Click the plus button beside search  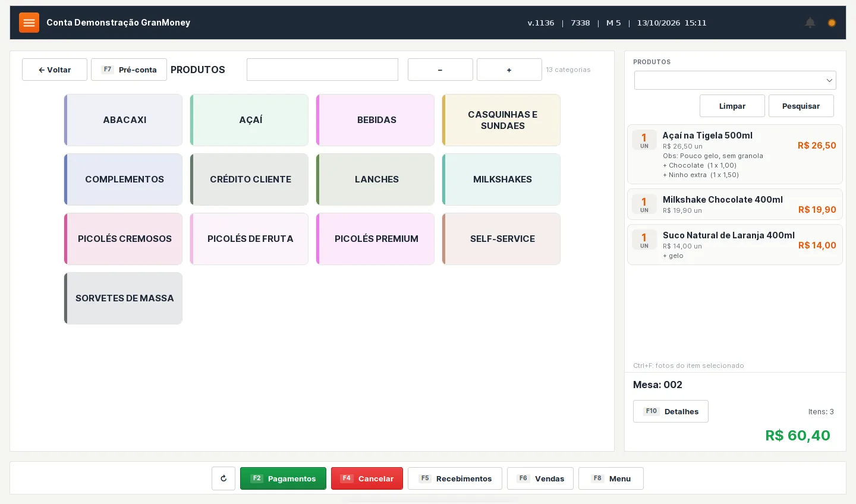pos(509,70)
